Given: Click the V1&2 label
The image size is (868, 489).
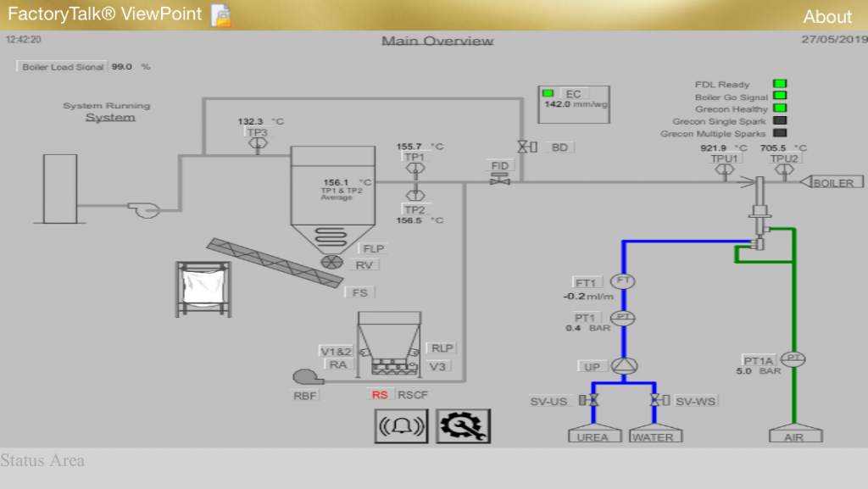Looking at the screenshot, I should [336, 351].
